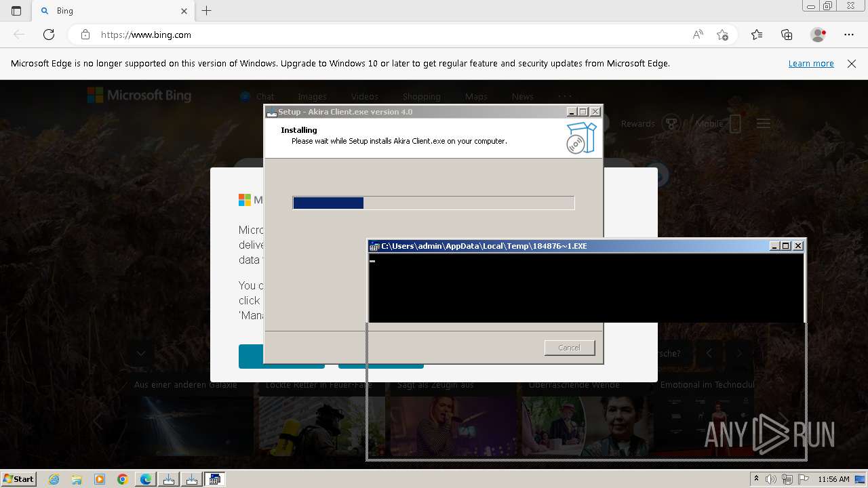Click the Setup installer box icon

click(x=581, y=138)
